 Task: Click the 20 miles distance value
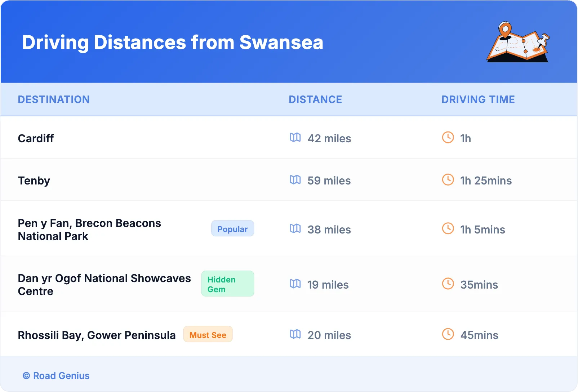point(329,335)
